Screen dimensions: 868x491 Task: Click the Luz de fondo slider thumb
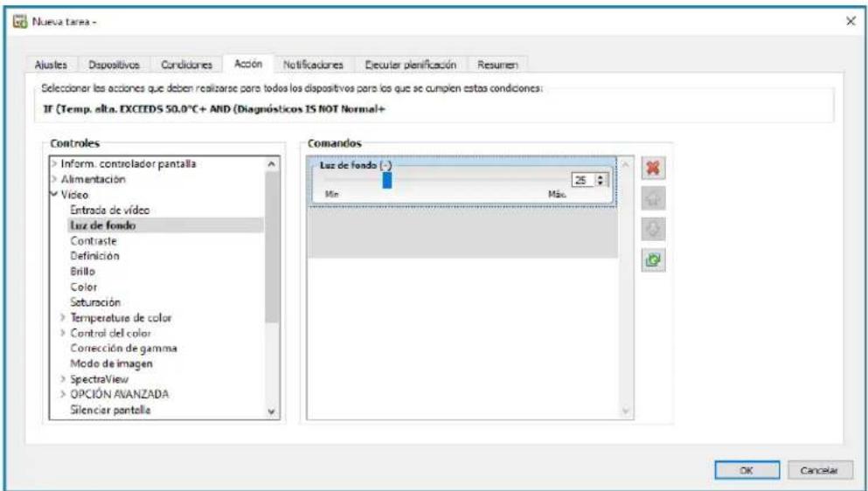[387, 180]
